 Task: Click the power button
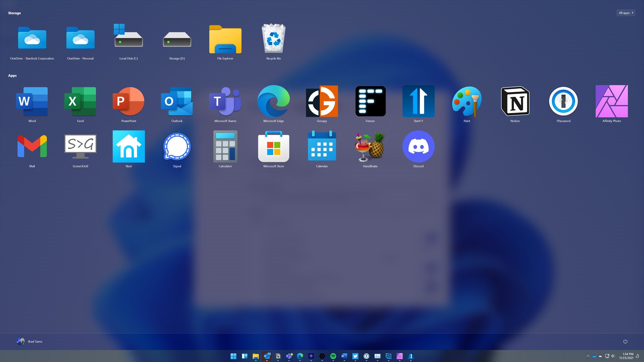tap(625, 342)
